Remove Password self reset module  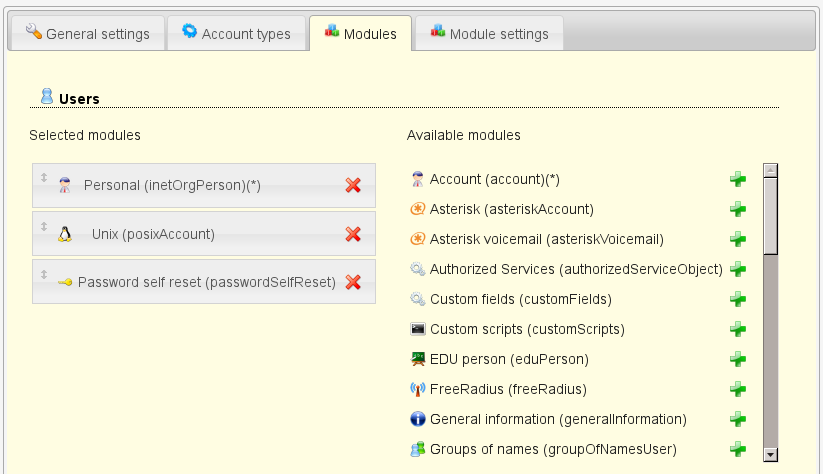(352, 282)
